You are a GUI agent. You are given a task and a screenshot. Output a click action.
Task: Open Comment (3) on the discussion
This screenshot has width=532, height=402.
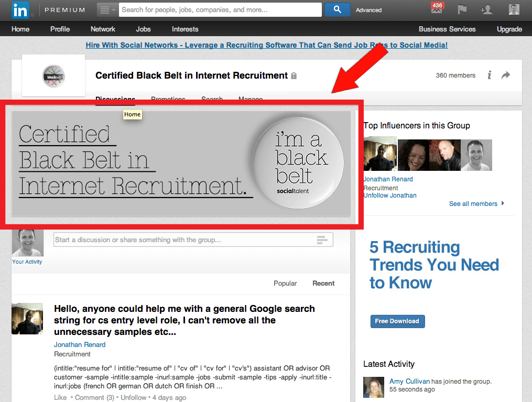pos(95,398)
